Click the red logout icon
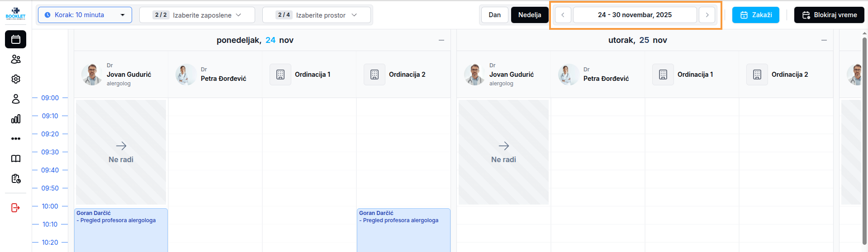 (x=16, y=208)
